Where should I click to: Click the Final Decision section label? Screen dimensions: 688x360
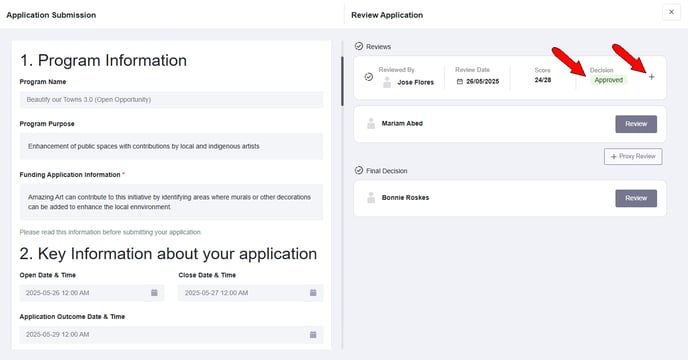(x=387, y=171)
